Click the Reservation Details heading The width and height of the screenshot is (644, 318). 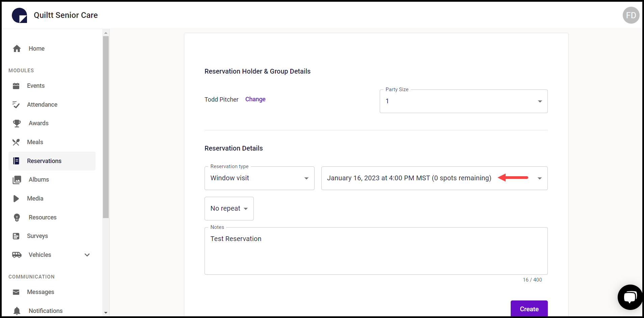tap(234, 148)
